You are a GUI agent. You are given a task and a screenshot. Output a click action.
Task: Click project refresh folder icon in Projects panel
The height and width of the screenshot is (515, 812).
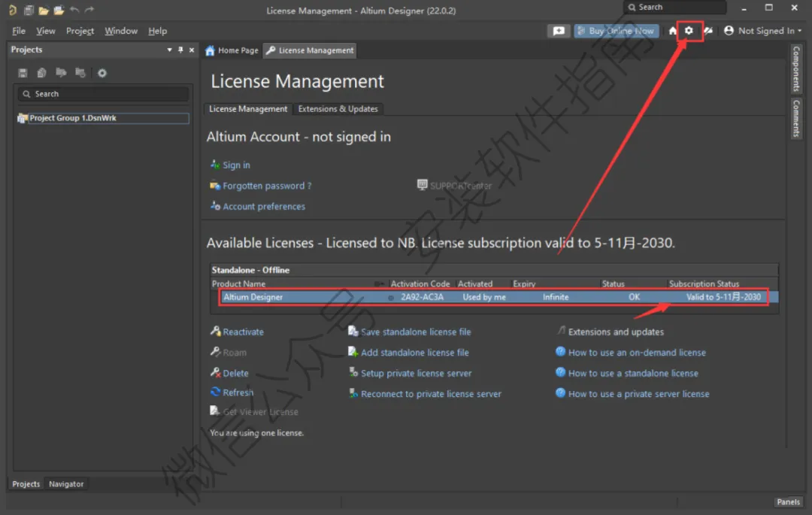click(80, 72)
